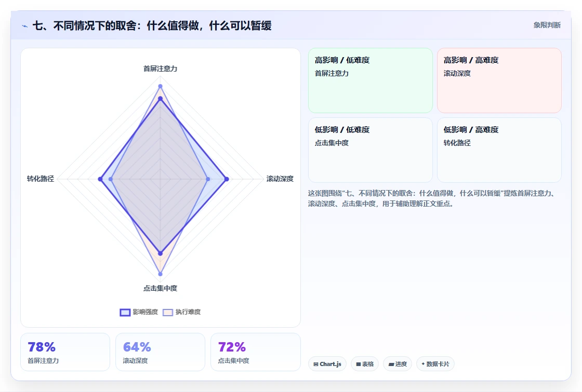Click the Chart.js tag chip

327,364
